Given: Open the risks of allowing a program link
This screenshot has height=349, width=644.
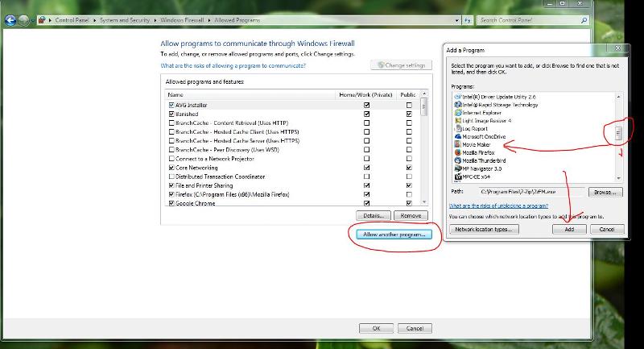Looking at the screenshot, I should point(233,66).
